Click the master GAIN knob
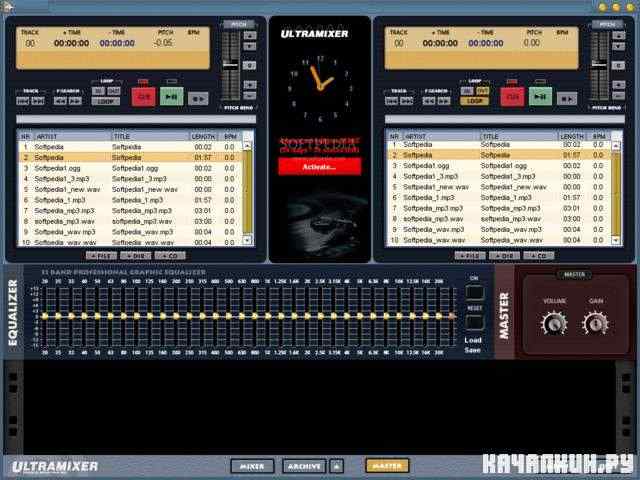Viewport: 640px width, 480px height. pyautogui.click(x=595, y=324)
